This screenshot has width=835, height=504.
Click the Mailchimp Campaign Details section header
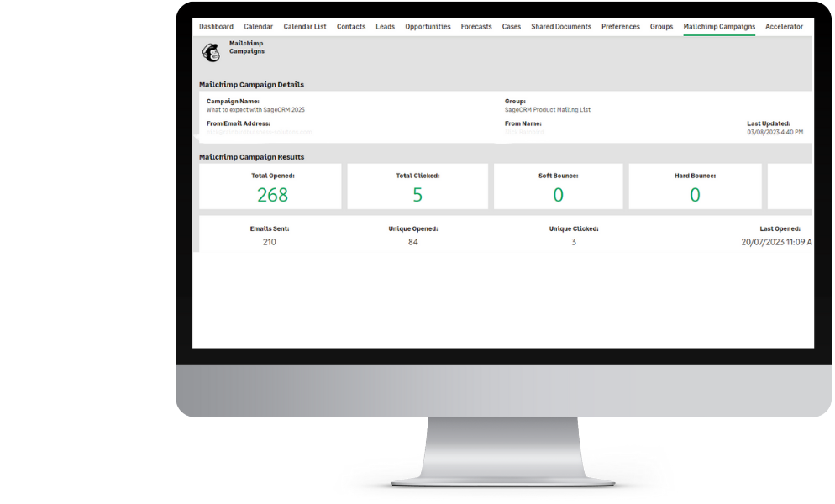pyautogui.click(x=251, y=85)
